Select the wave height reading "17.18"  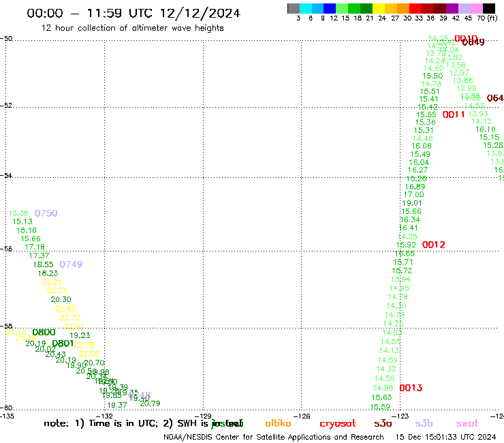(x=35, y=247)
